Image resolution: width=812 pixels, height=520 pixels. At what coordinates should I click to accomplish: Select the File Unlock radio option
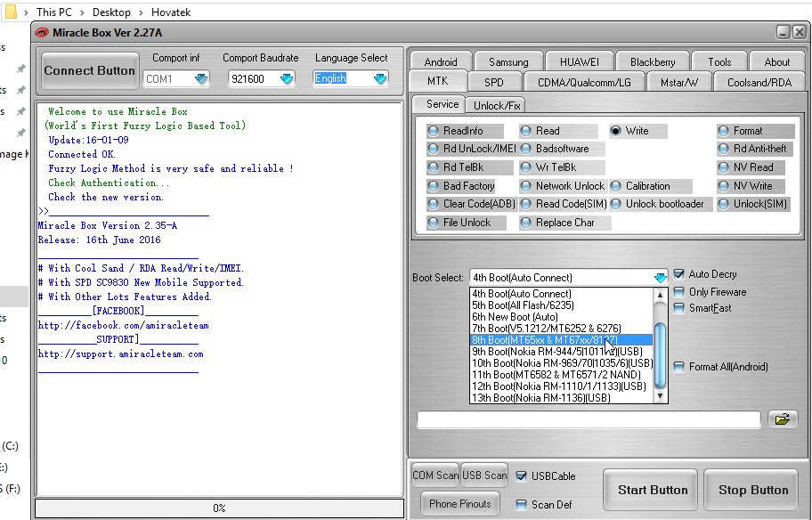pyautogui.click(x=434, y=223)
